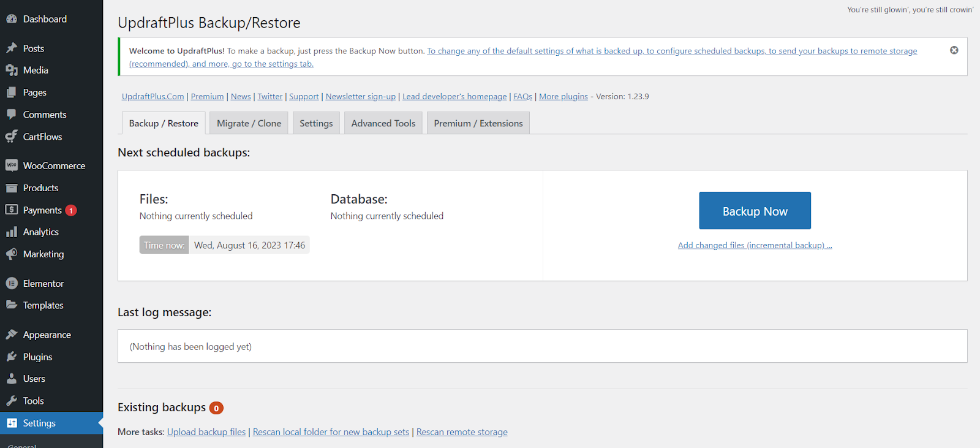The image size is (980, 448).
Task: Click the Existing backups count badge
Action: click(x=216, y=408)
